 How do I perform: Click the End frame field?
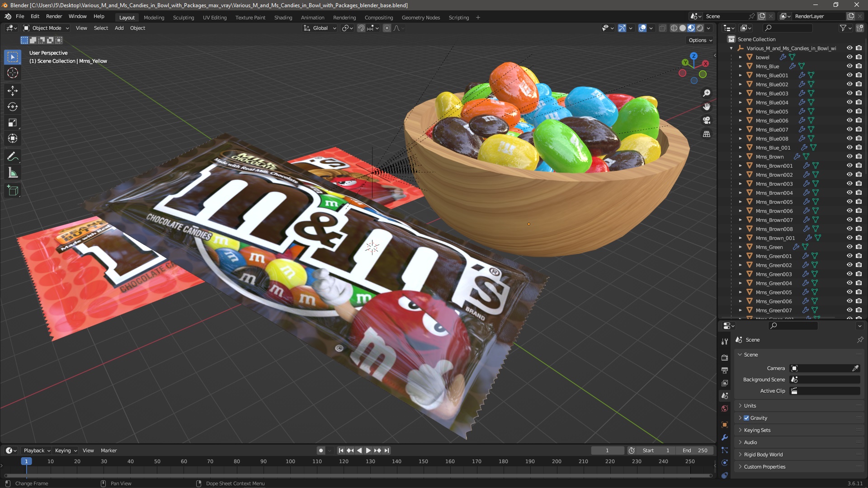click(695, 450)
